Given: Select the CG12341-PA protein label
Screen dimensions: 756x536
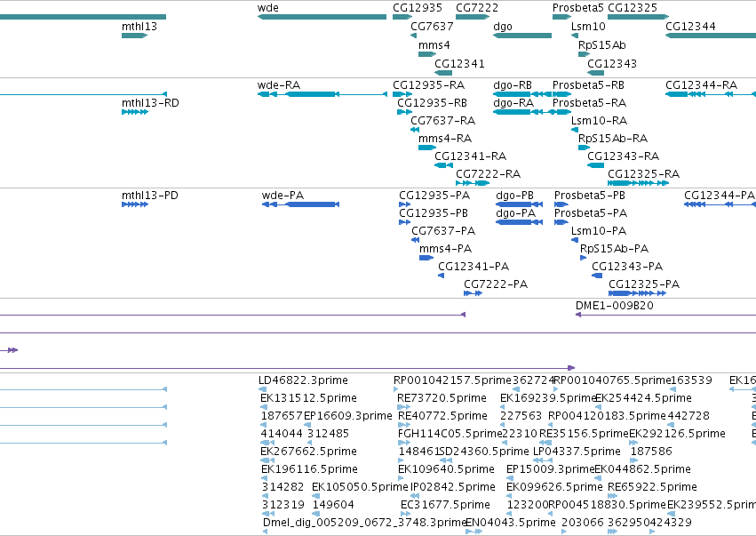Looking at the screenshot, I should point(473,267).
